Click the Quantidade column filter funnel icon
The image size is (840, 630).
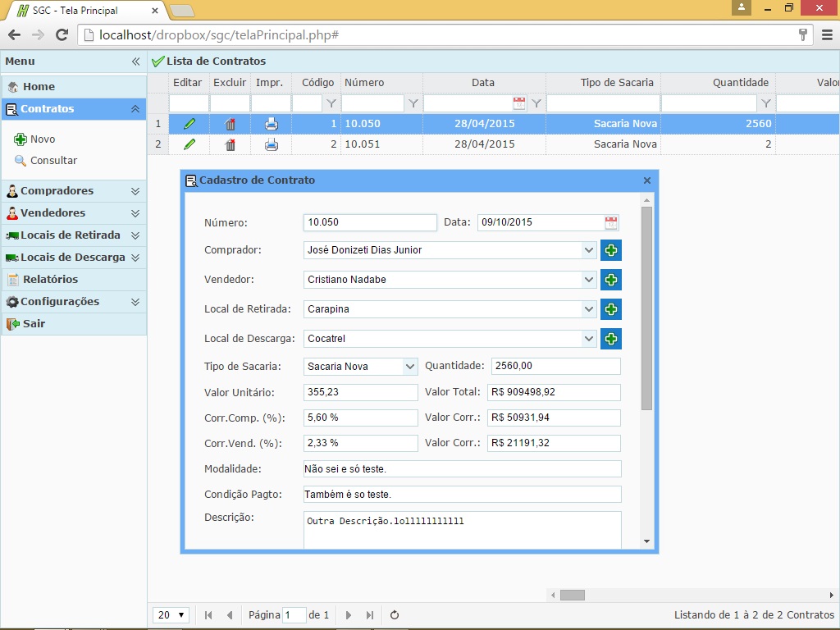pos(766,103)
